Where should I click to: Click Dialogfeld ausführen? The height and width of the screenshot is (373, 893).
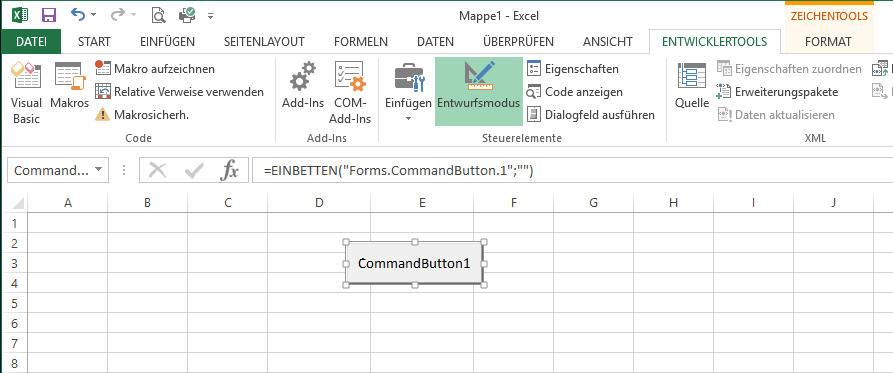[591, 114]
